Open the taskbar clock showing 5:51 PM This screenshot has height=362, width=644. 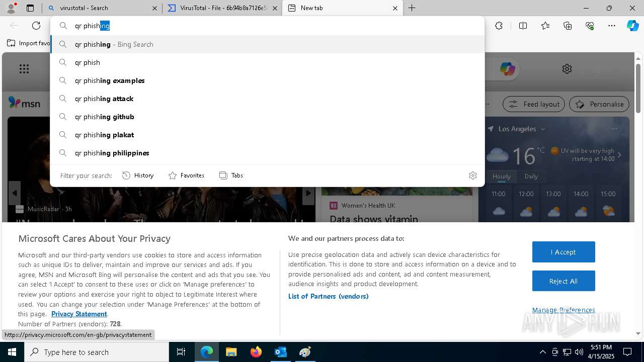tap(601, 351)
